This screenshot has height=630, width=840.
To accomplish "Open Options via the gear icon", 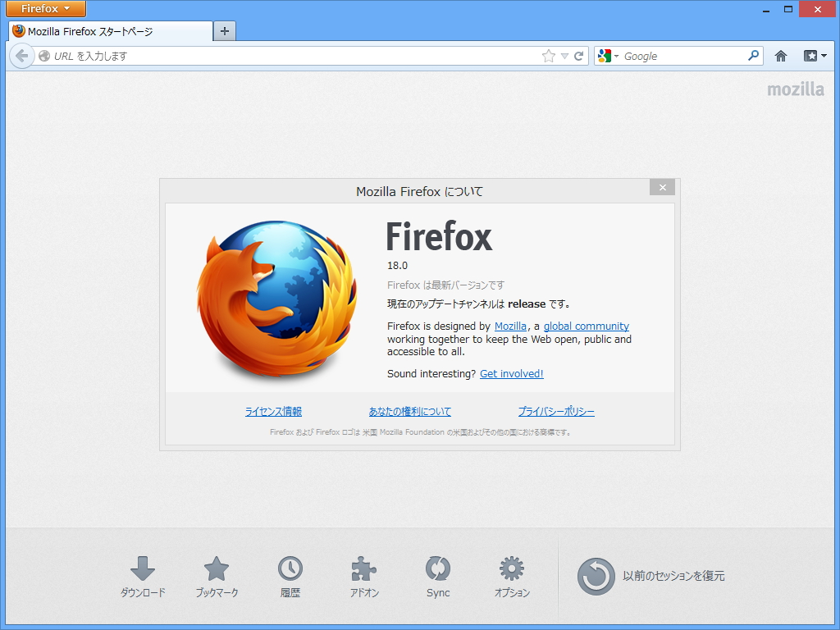I will (x=511, y=568).
